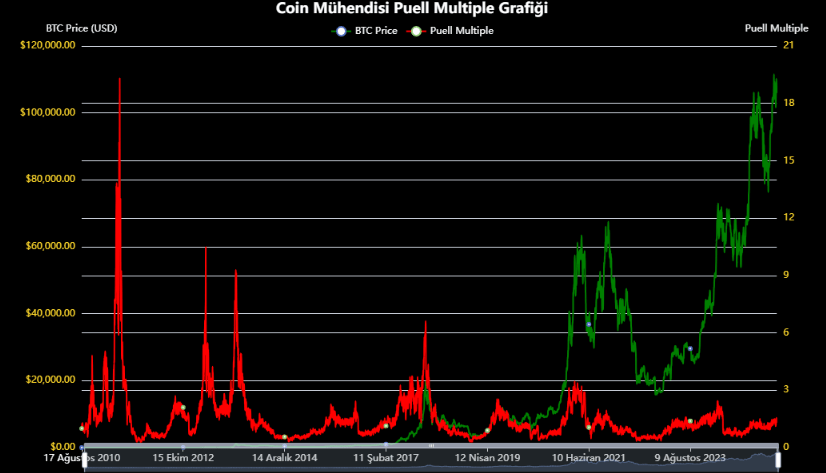Select the Puell Multiple data point at 11 Şubat 2017

(386, 426)
